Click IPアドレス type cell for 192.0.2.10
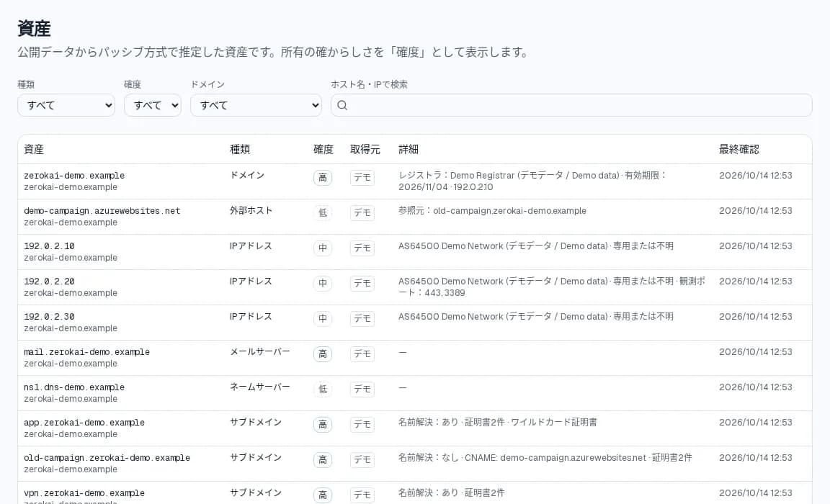This screenshot has height=504, width=830. click(x=251, y=246)
